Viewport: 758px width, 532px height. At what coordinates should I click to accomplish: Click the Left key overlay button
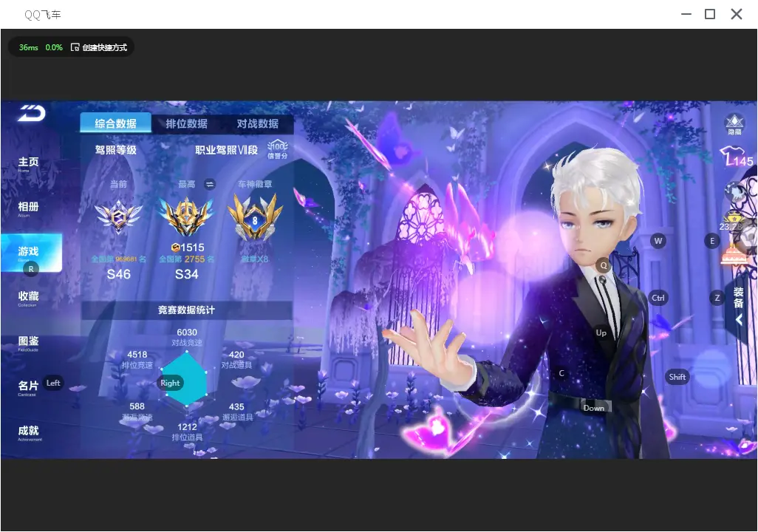[53, 383]
